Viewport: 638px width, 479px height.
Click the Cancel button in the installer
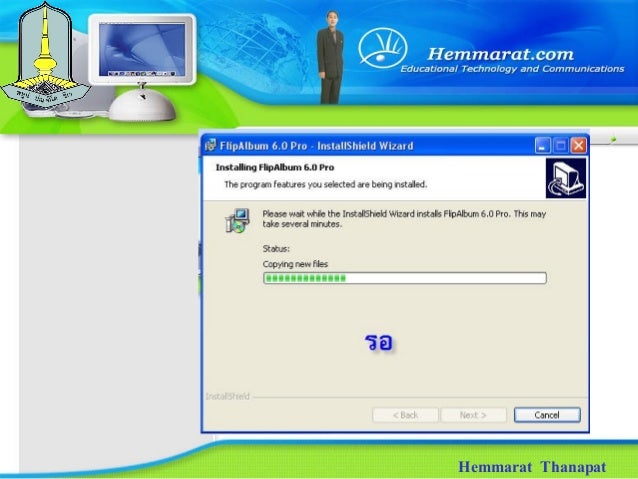pos(547,415)
